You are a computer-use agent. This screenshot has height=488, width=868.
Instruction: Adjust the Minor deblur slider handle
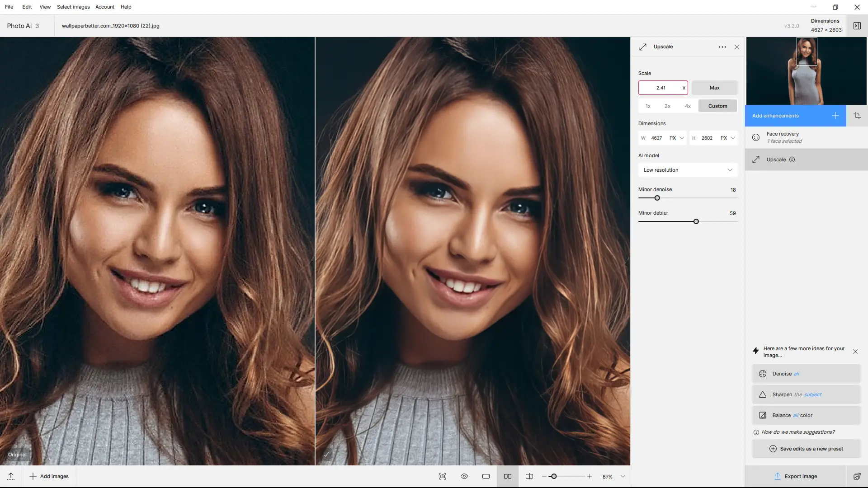click(696, 221)
